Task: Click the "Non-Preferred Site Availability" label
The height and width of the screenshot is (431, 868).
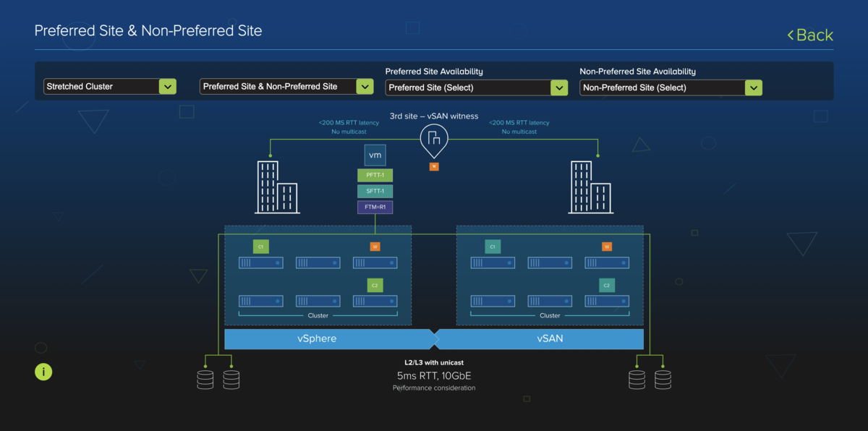Action: tap(637, 72)
